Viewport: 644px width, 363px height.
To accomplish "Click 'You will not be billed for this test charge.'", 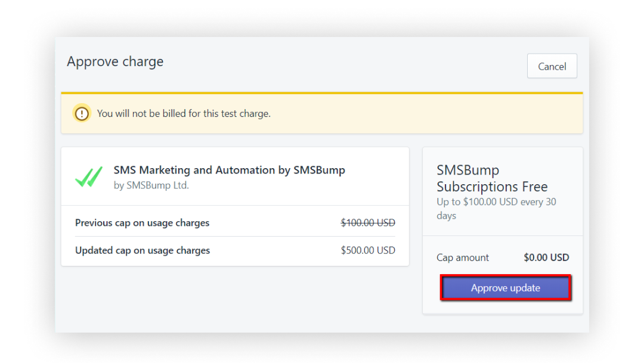I will tap(184, 113).
